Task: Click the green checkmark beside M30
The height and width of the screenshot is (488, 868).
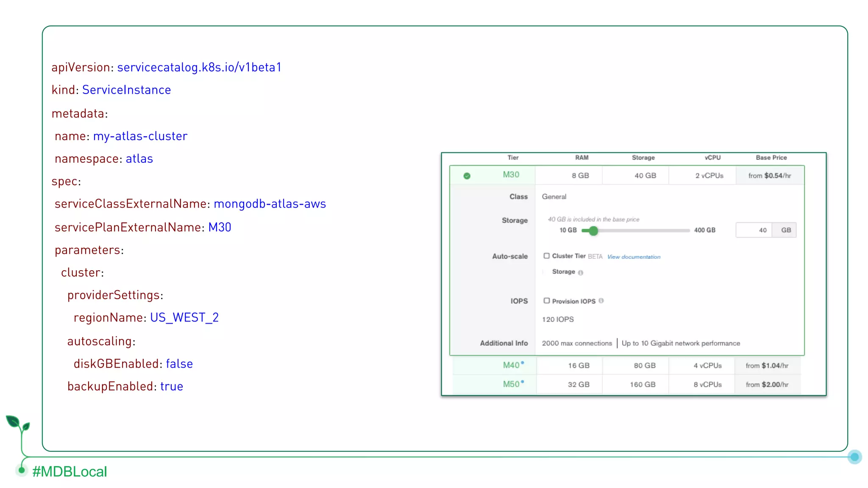Action: (x=467, y=176)
